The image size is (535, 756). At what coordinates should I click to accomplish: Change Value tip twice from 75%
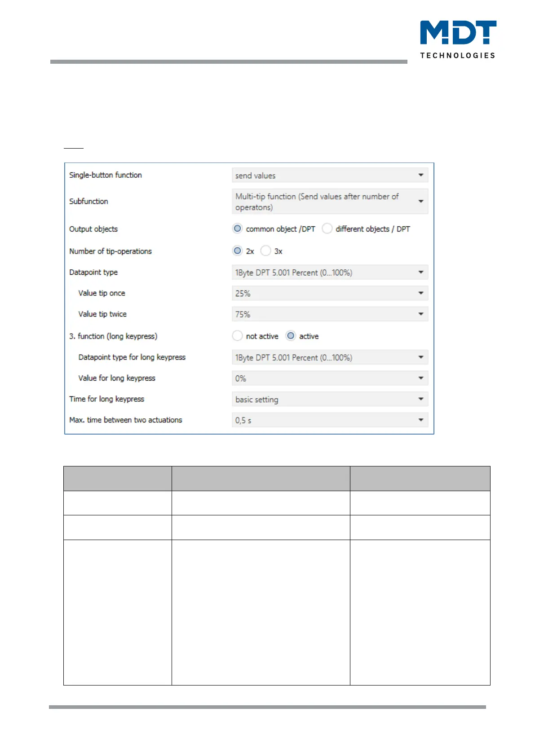click(329, 314)
